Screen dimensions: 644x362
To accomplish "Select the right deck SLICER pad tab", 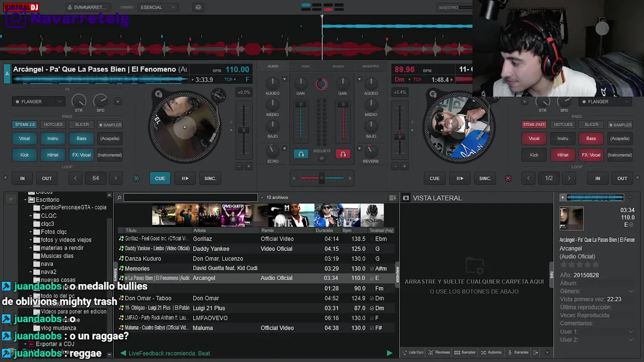I will [591, 125].
